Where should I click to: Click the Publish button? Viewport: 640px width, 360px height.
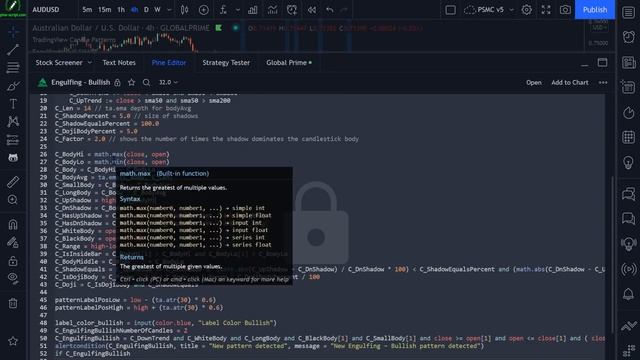click(x=595, y=9)
